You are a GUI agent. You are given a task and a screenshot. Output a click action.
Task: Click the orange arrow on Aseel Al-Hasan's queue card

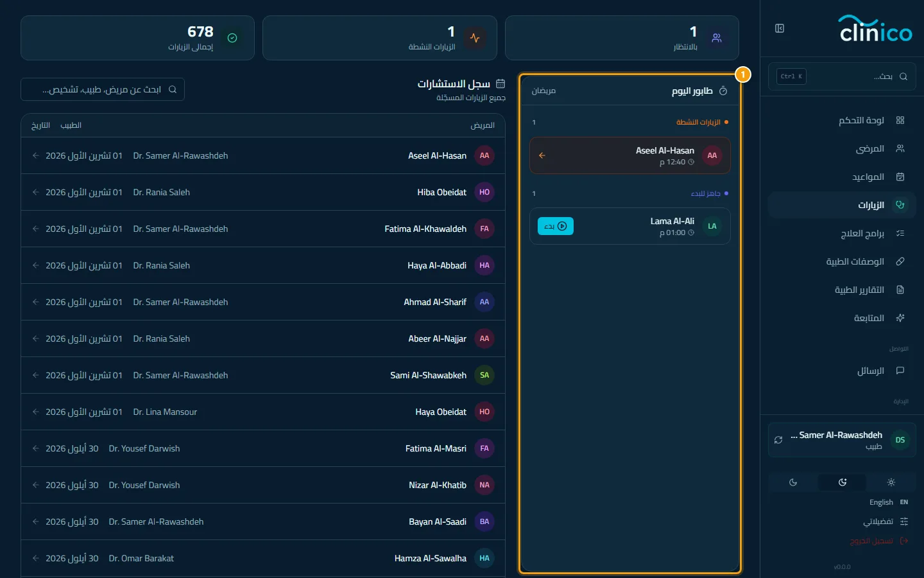click(x=542, y=155)
